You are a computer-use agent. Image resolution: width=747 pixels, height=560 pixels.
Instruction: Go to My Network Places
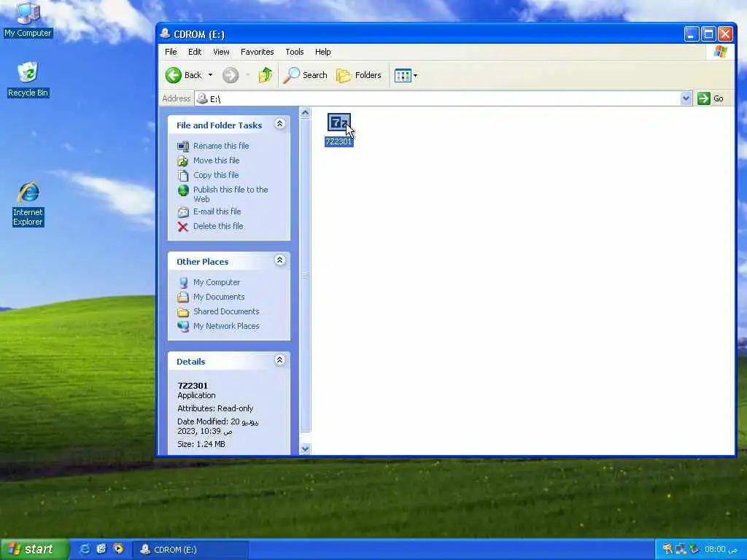pos(226,326)
